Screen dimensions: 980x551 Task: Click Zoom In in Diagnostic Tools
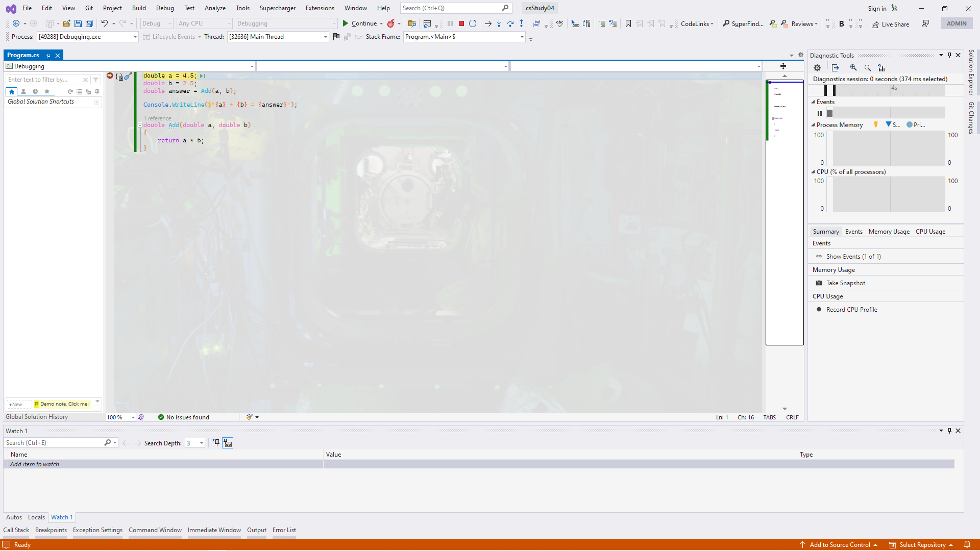853,68
